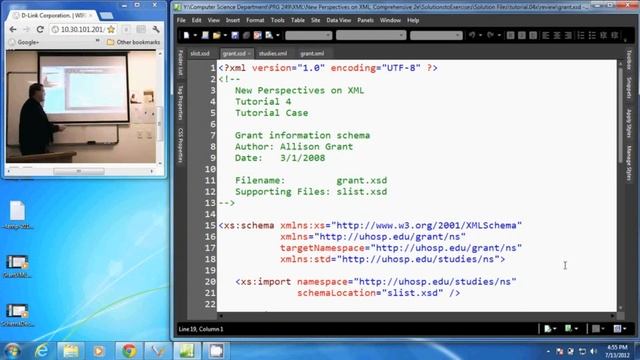Toggle Underline formatting button
The image size is (640, 360).
point(533,36)
